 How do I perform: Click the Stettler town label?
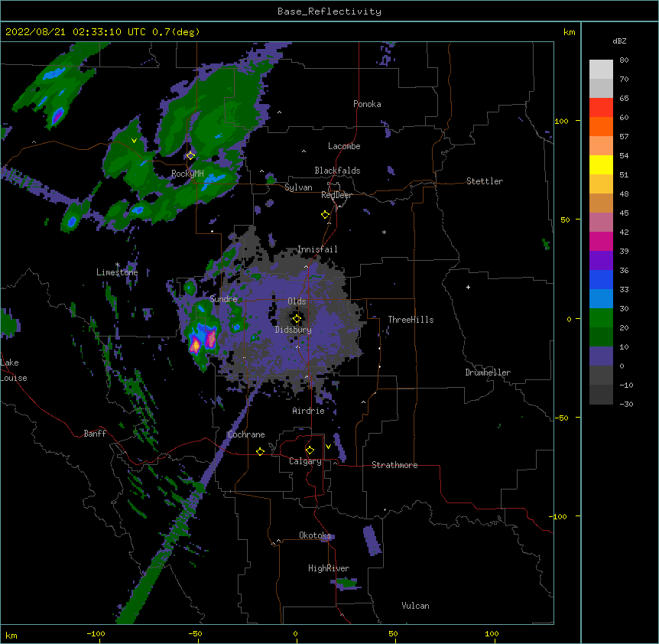click(x=485, y=181)
